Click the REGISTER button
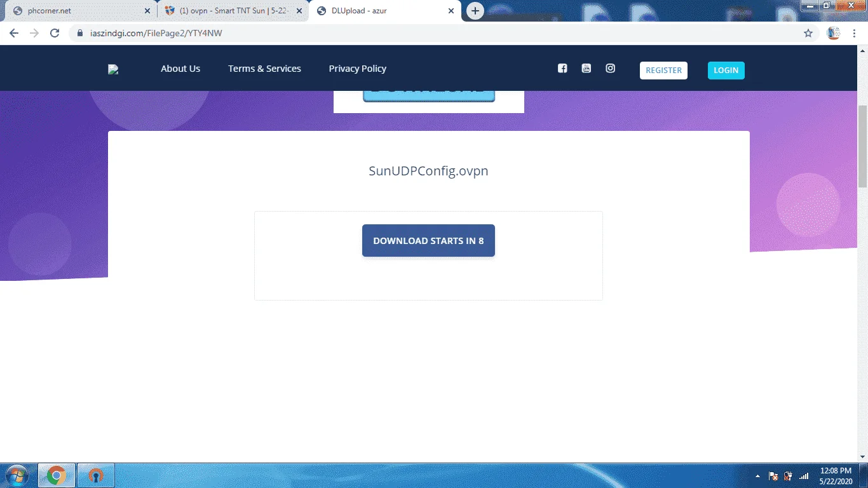The height and width of the screenshot is (488, 868). pyautogui.click(x=663, y=71)
